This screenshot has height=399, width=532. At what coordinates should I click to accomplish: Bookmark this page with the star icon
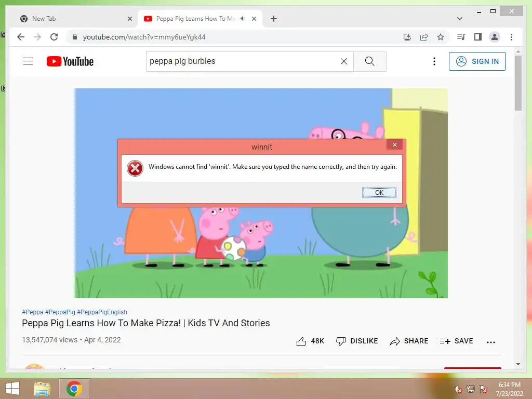[441, 37]
